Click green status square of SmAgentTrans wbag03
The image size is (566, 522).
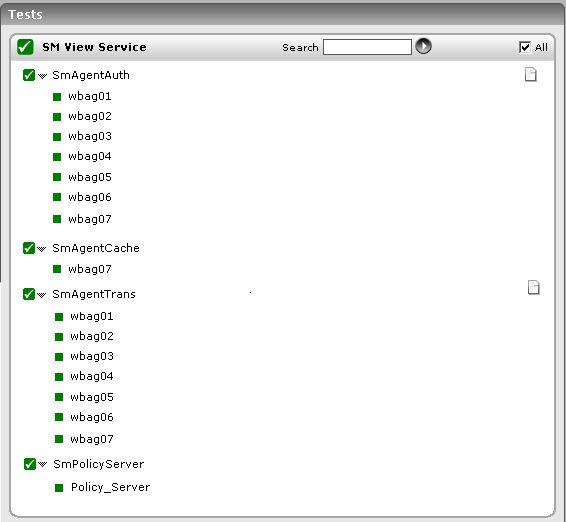point(59,357)
